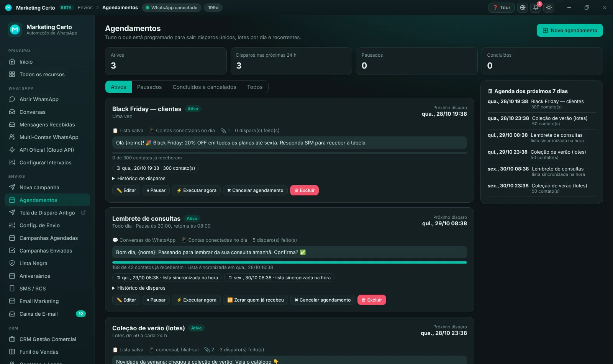This screenshot has height=364, width=613.
Task: Open the language globe icon in top bar
Action: [523, 8]
